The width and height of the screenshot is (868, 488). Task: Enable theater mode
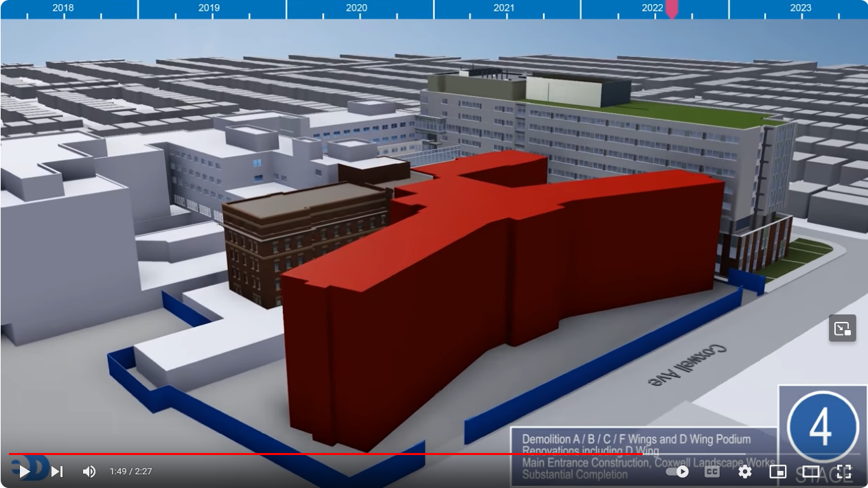coord(811,472)
